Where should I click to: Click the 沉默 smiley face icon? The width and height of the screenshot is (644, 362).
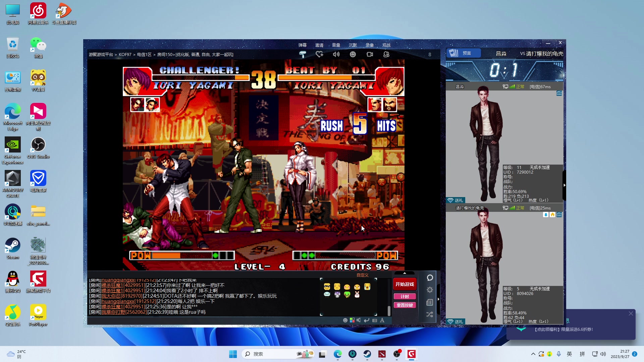coord(353,54)
